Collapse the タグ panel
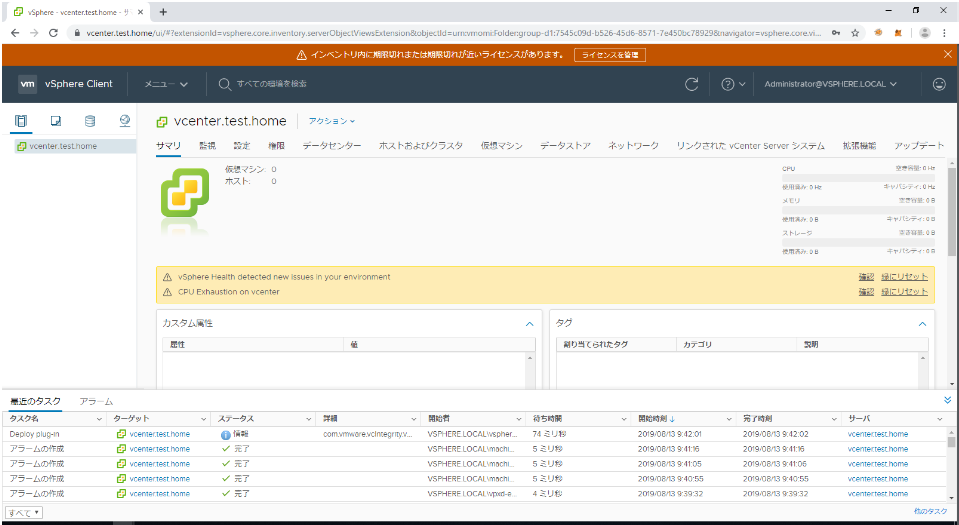 [922, 324]
